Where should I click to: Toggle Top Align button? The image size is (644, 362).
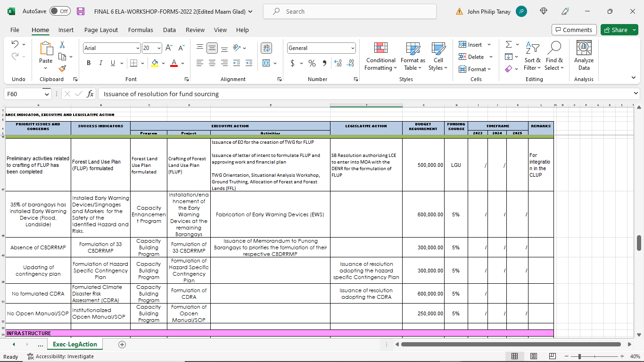pyautogui.click(x=200, y=48)
